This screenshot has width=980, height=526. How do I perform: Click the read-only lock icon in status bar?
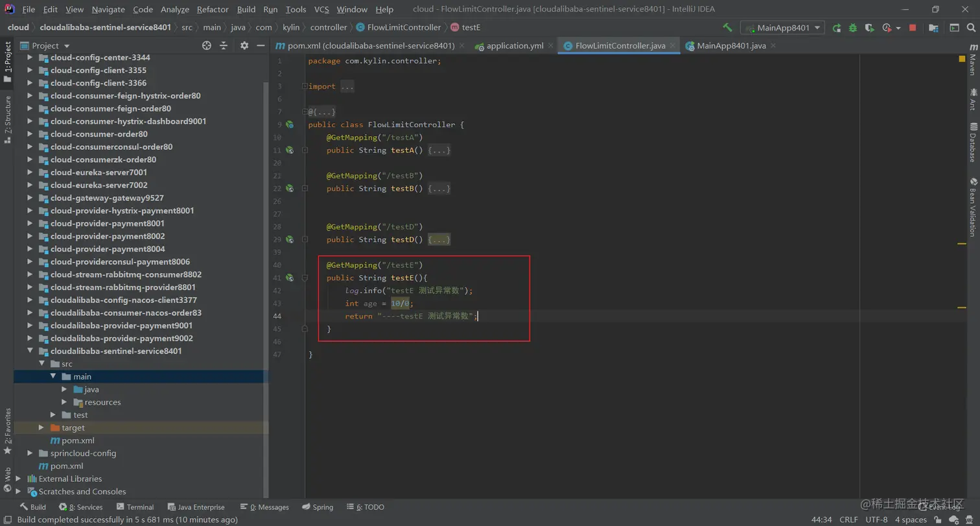pos(939,520)
